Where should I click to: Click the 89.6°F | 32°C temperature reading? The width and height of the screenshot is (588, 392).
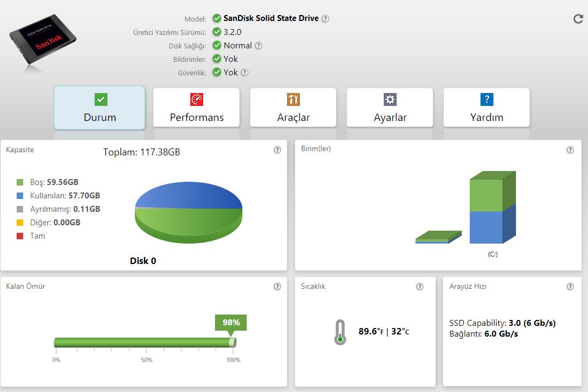point(384,331)
